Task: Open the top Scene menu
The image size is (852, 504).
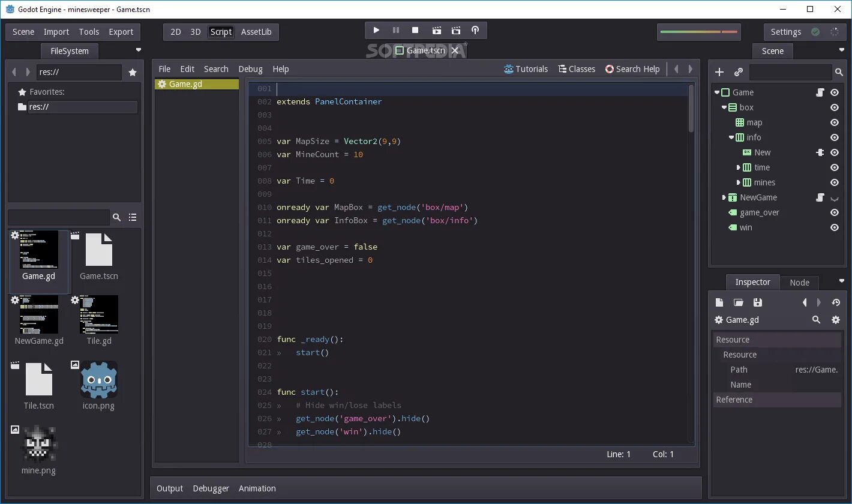Action: 23,32
